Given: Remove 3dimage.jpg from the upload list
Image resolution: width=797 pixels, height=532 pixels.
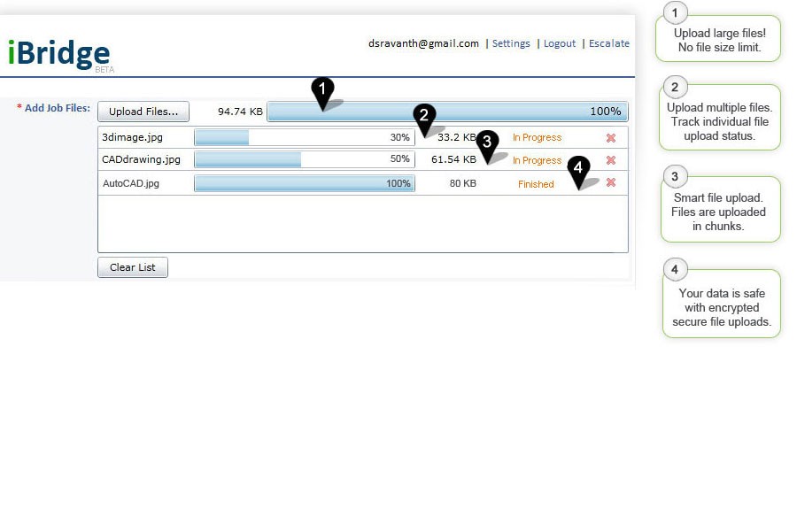Looking at the screenshot, I should (x=610, y=137).
